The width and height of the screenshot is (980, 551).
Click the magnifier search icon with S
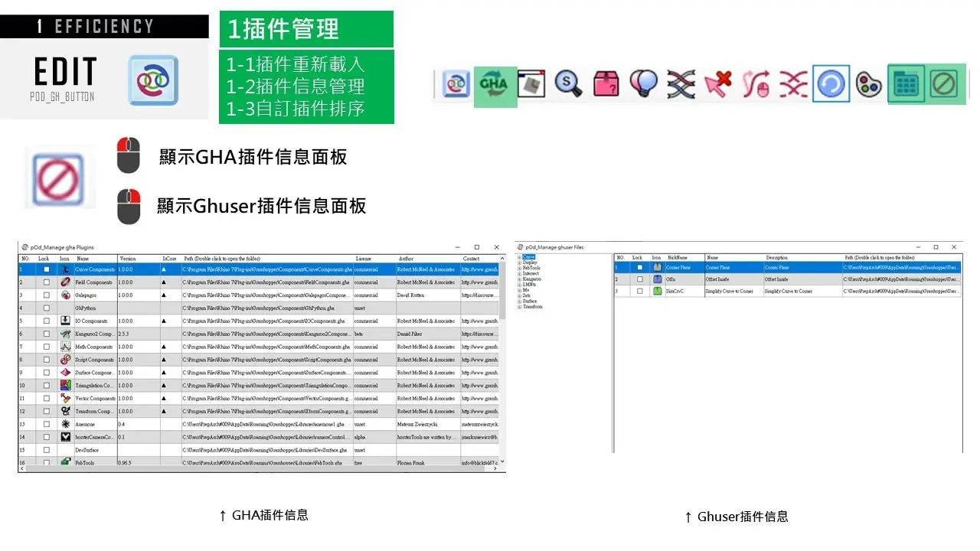568,84
